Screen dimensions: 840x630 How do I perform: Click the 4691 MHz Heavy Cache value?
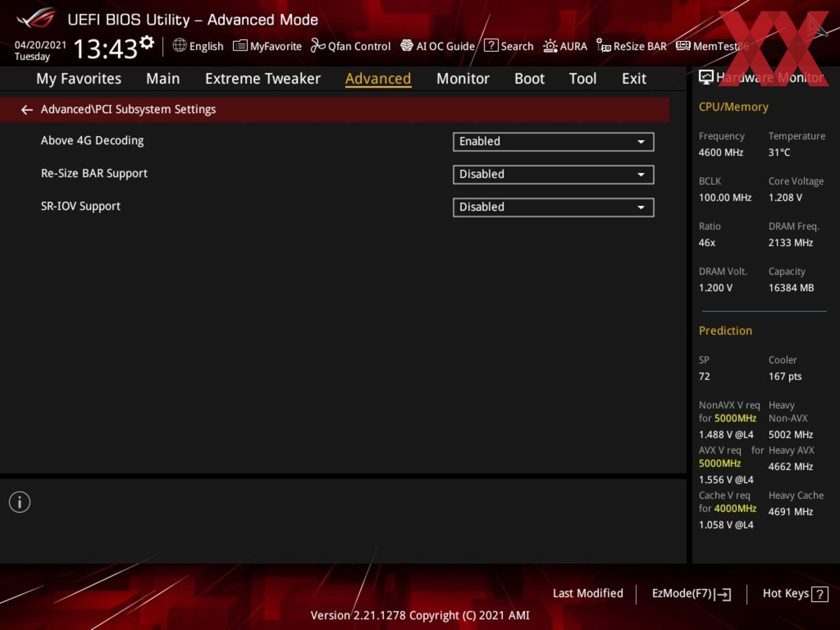(x=791, y=512)
